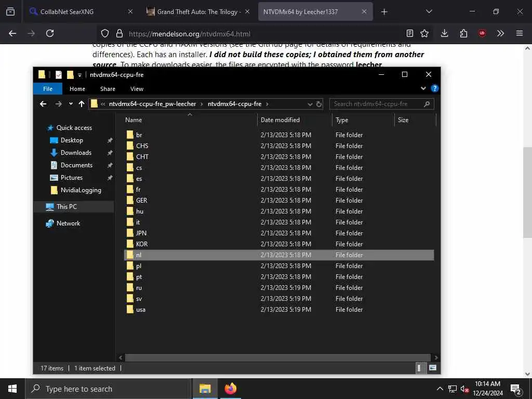Image resolution: width=532 pixels, height=399 pixels.
Task: Open the Quick Access Toolbar customize dropdown
Action: [x=79, y=75]
